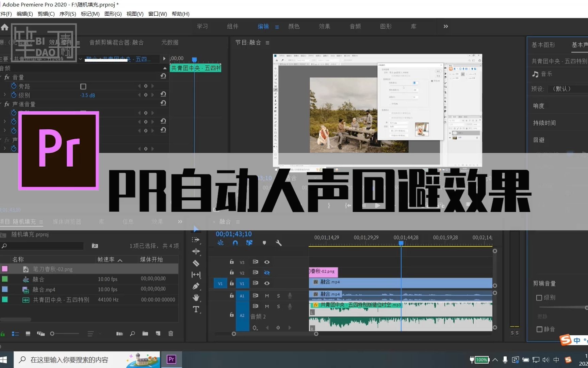
Task: Click the timecode field 00;01;43;10
Action: 234,234
